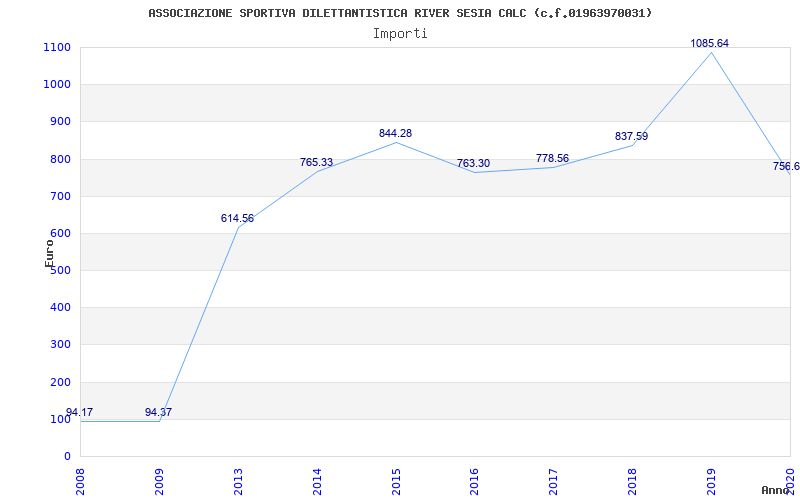Click the chart title ASSOCIAZIONE SPORTIVA DILETTANTISTICA RIVER SESIA
The image size is (800, 500).
coord(400,13)
